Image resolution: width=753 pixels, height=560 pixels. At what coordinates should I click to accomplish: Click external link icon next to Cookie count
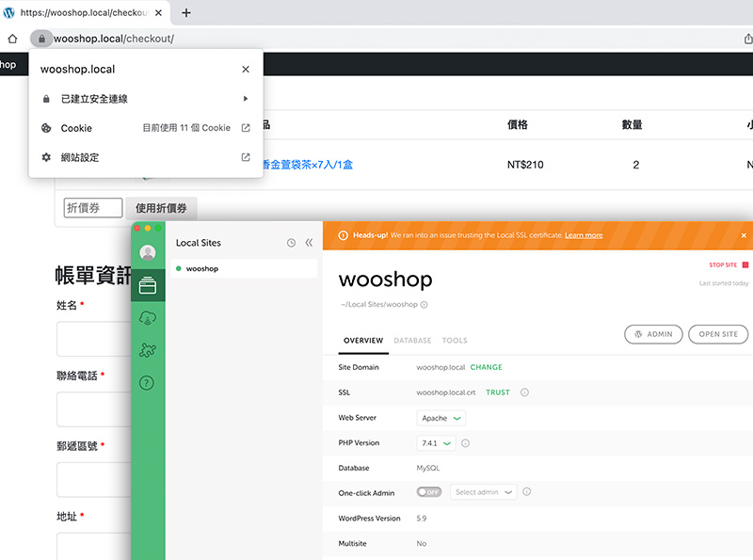[x=246, y=128]
